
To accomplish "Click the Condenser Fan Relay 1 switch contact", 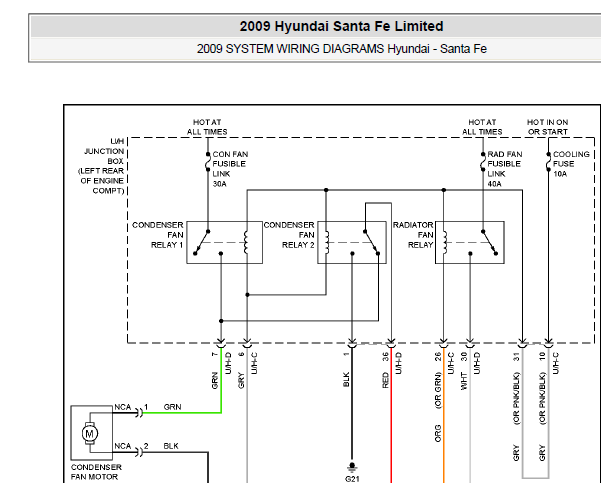I will [202, 242].
